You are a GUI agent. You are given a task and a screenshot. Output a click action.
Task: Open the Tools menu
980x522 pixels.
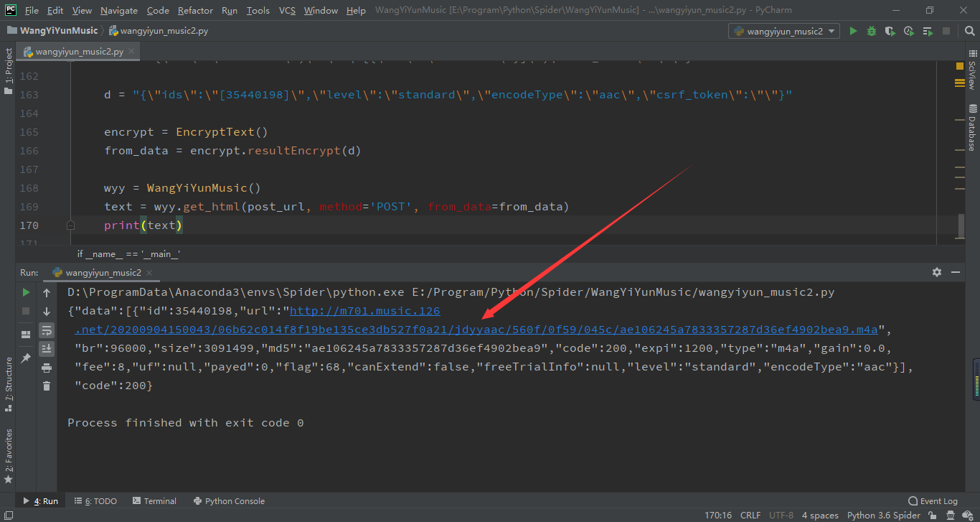pos(258,10)
